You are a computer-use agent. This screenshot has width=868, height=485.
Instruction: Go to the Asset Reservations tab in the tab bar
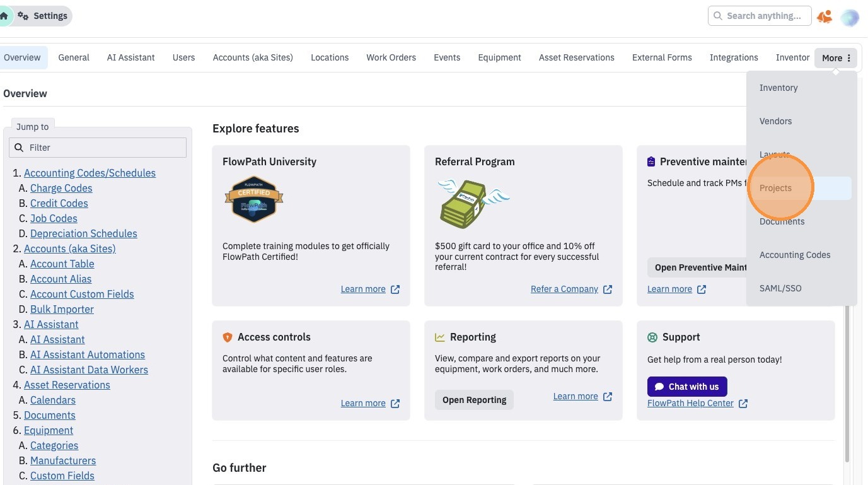pos(576,57)
